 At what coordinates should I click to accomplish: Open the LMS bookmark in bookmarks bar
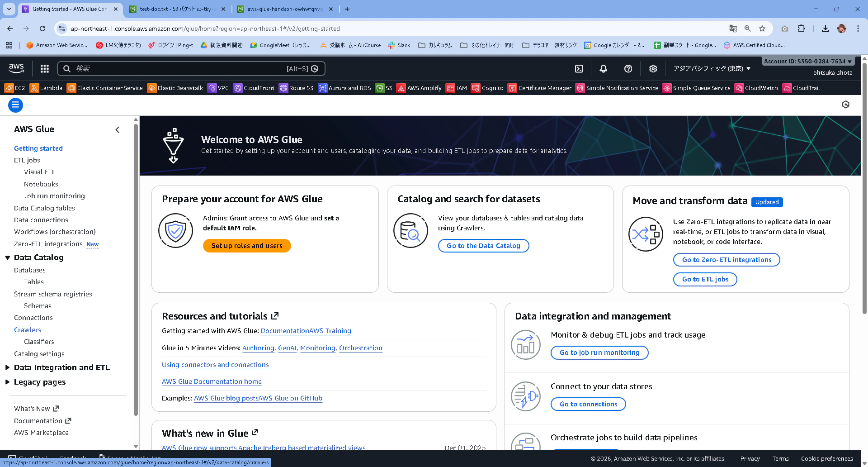point(118,45)
